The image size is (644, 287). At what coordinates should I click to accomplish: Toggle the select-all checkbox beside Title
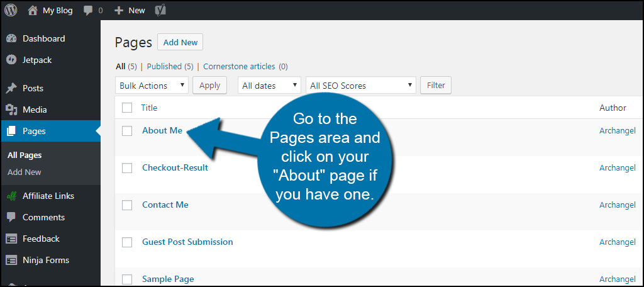127,108
